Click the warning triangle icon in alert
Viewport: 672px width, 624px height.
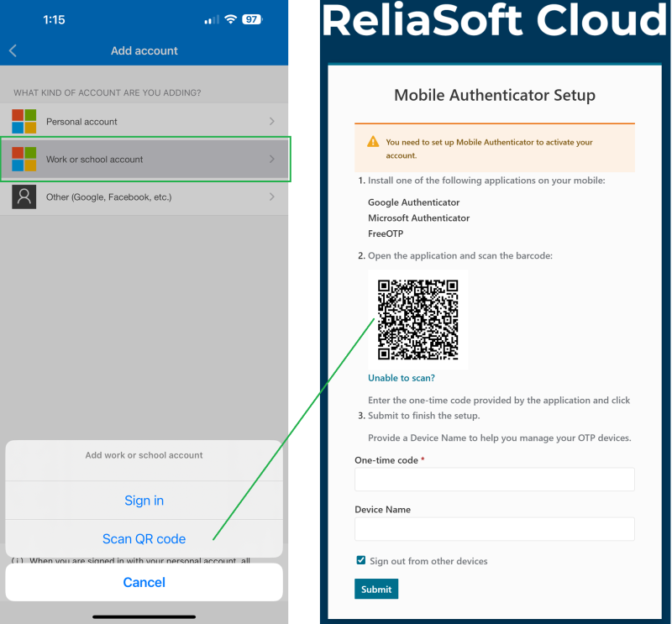point(373,141)
